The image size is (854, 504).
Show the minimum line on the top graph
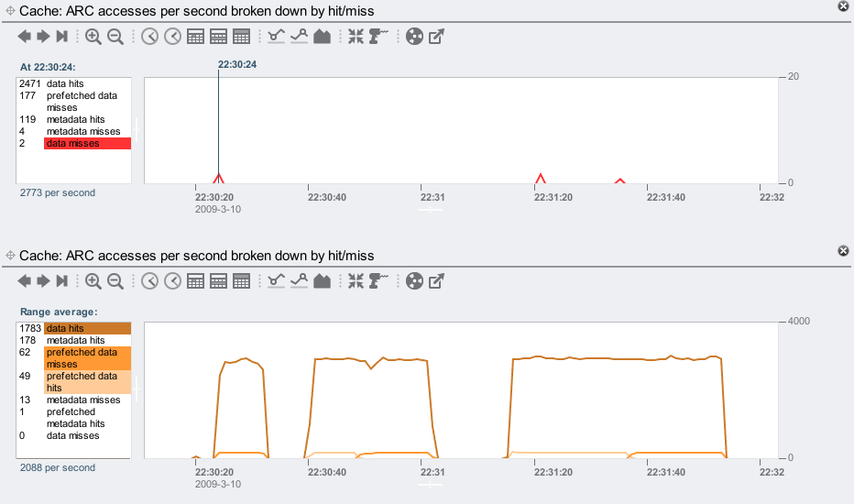click(277, 37)
